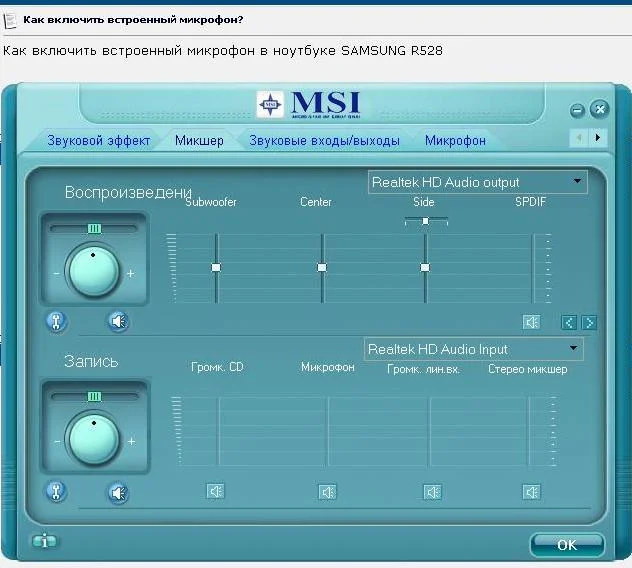Expand the Realtek HD Audio Input dropdown

coord(573,349)
